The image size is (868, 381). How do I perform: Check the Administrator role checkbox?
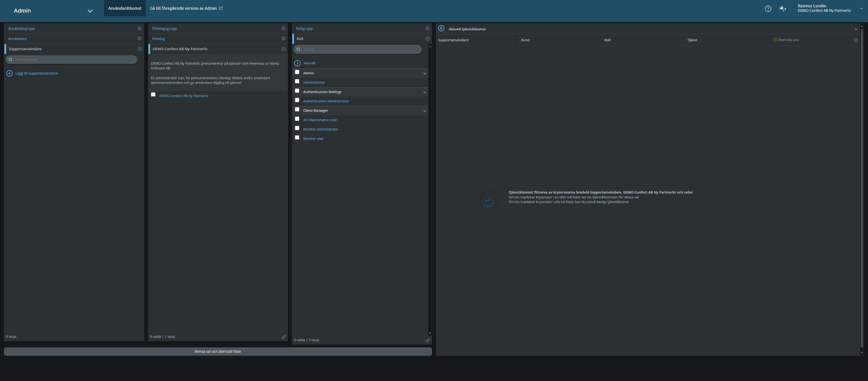(x=297, y=81)
